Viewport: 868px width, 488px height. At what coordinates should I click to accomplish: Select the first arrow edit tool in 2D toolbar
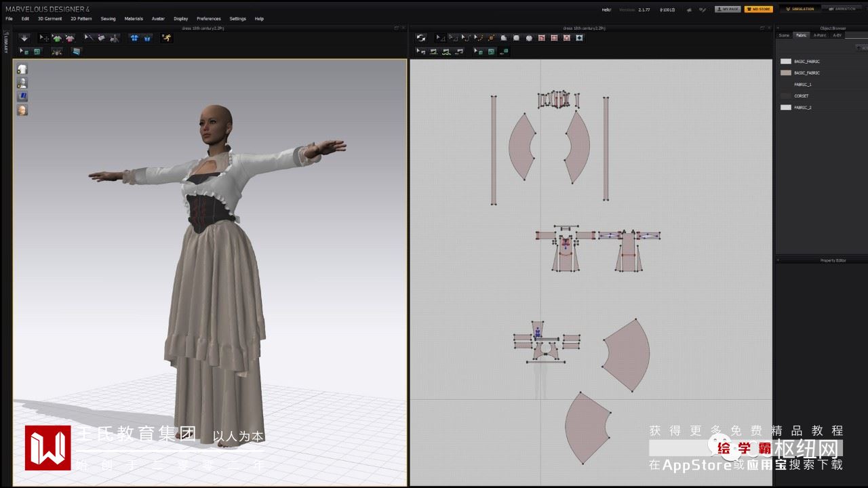(440, 38)
